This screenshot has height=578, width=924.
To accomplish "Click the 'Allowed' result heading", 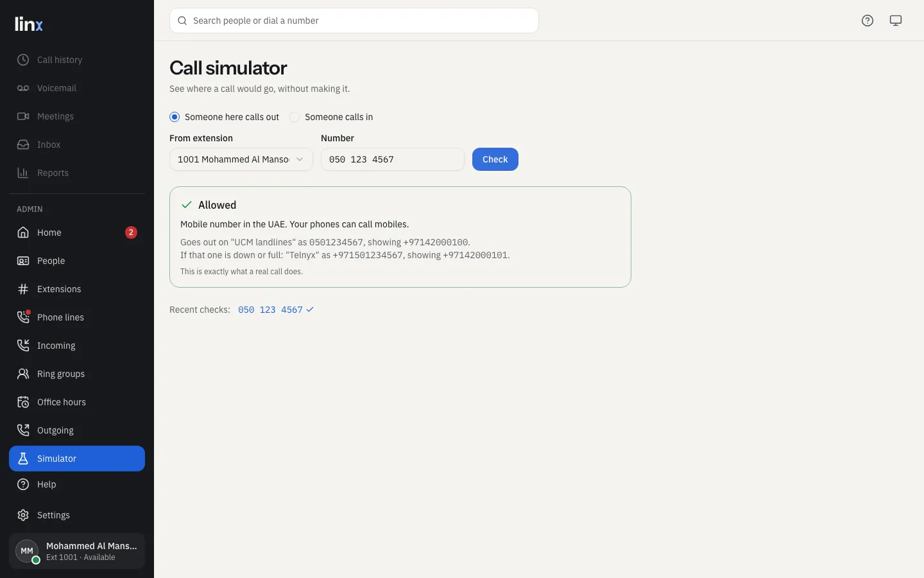I will pyautogui.click(x=217, y=205).
